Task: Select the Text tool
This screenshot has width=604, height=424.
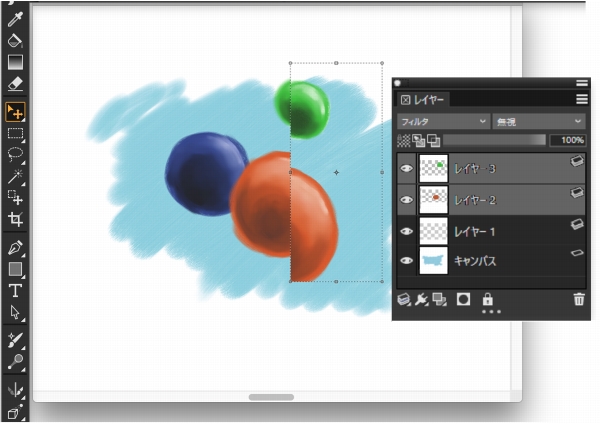Action: (x=15, y=291)
